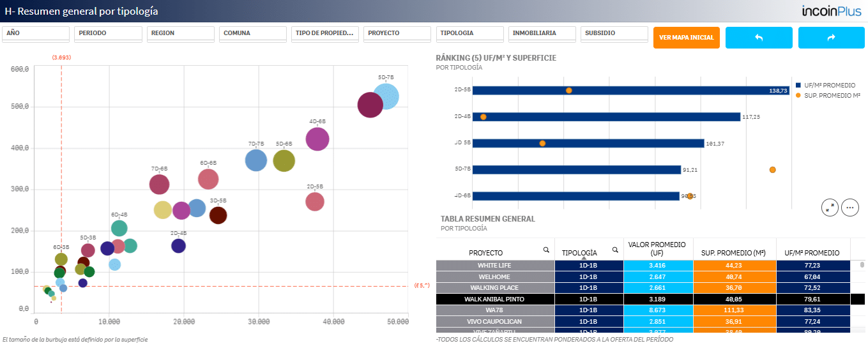Click TABLA RESUMEN GENERAL title

[x=488, y=219]
